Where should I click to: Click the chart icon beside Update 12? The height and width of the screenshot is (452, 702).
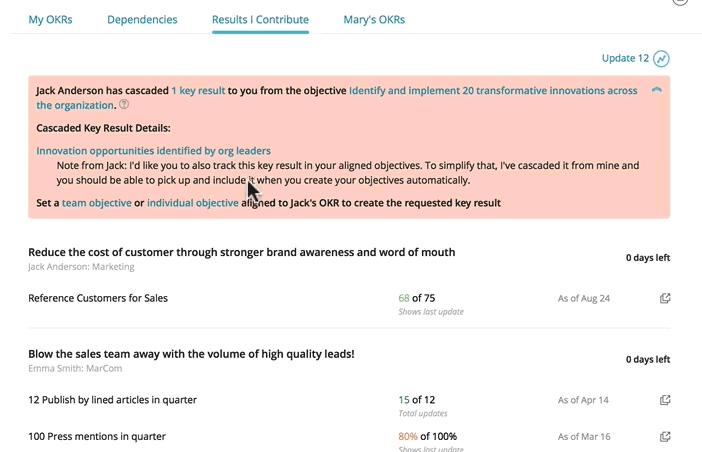[x=661, y=59]
